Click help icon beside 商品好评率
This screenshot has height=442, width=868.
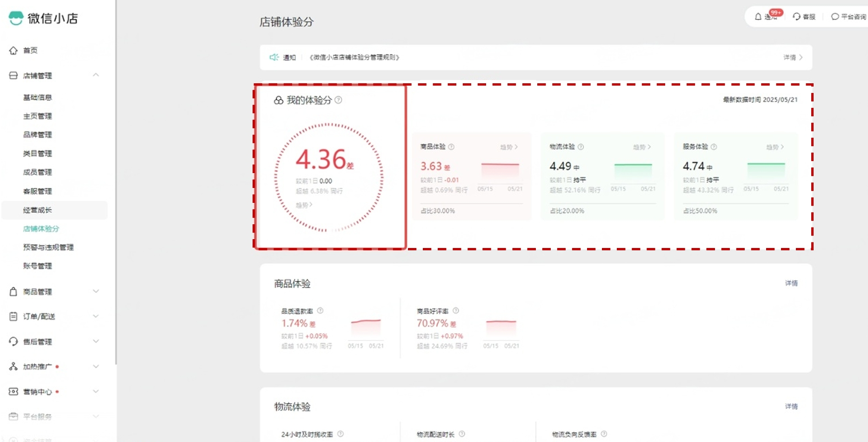pyautogui.click(x=456, y=311)
